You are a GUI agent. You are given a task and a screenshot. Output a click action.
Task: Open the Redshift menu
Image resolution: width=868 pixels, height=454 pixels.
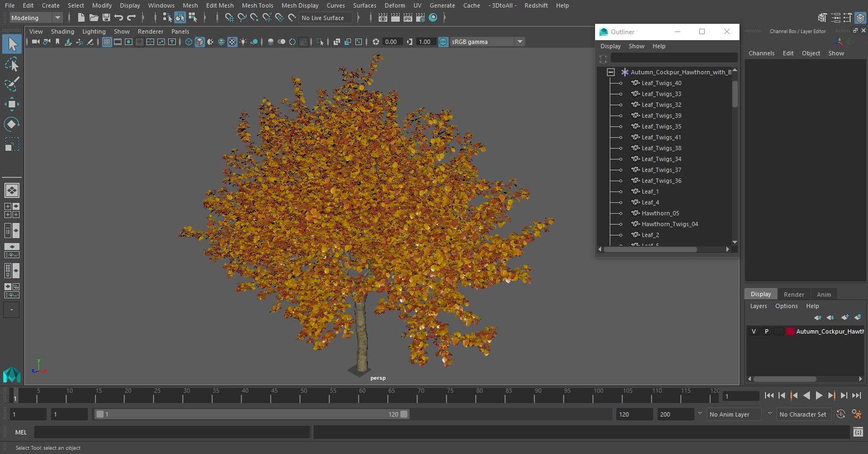tap(536, 5)
